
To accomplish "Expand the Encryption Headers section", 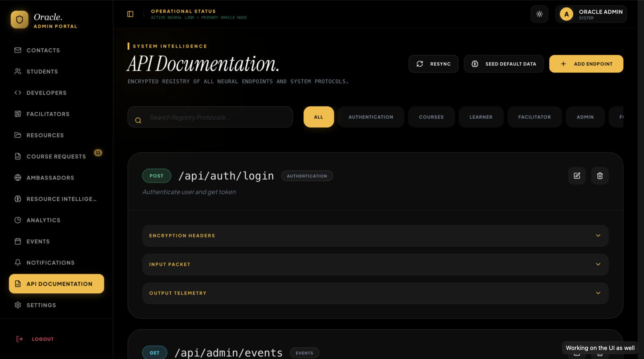I will point(375,235).
